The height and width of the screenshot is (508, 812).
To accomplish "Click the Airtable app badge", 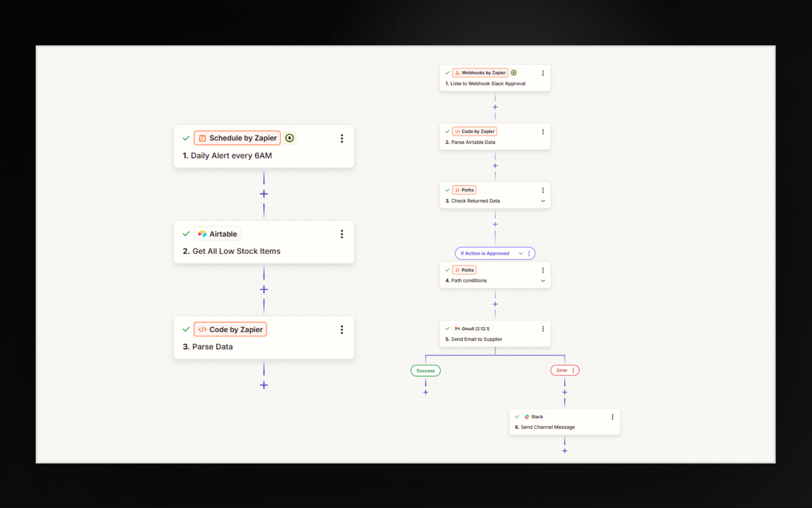I will (217, 234).
